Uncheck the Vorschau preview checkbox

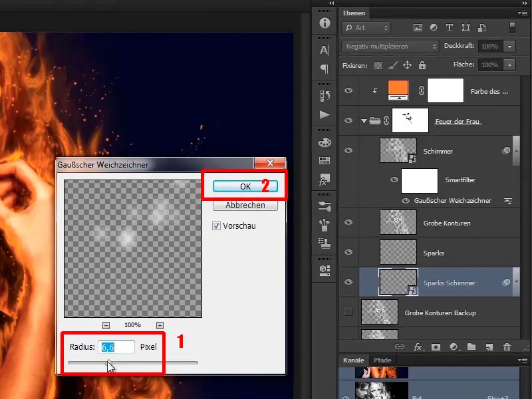(x=216, y=225)
